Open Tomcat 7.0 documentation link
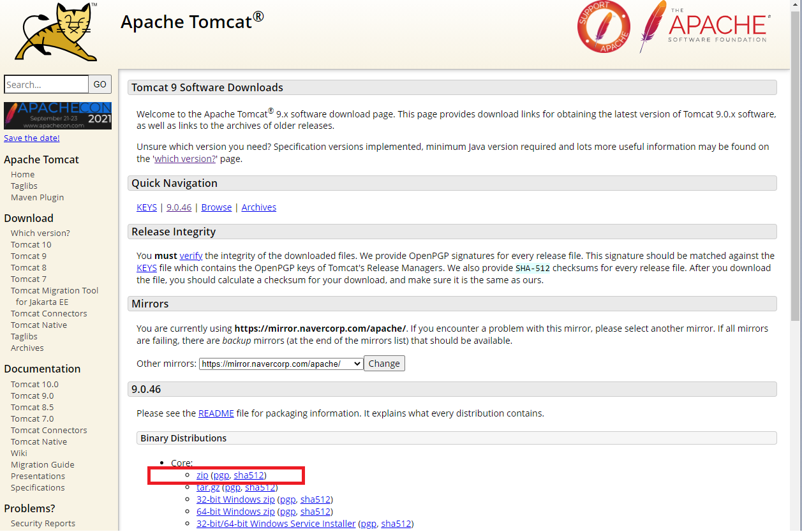The width and height of the screenshot is (802, 532). 33,418
